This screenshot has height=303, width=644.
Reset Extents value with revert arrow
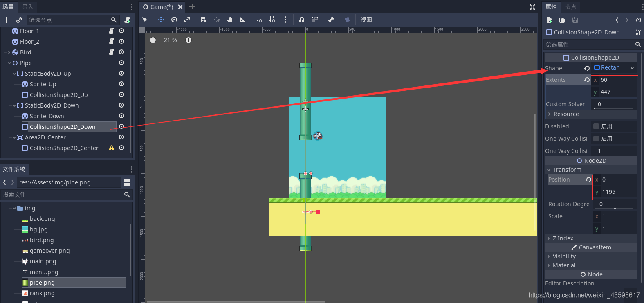click(587, 80)
